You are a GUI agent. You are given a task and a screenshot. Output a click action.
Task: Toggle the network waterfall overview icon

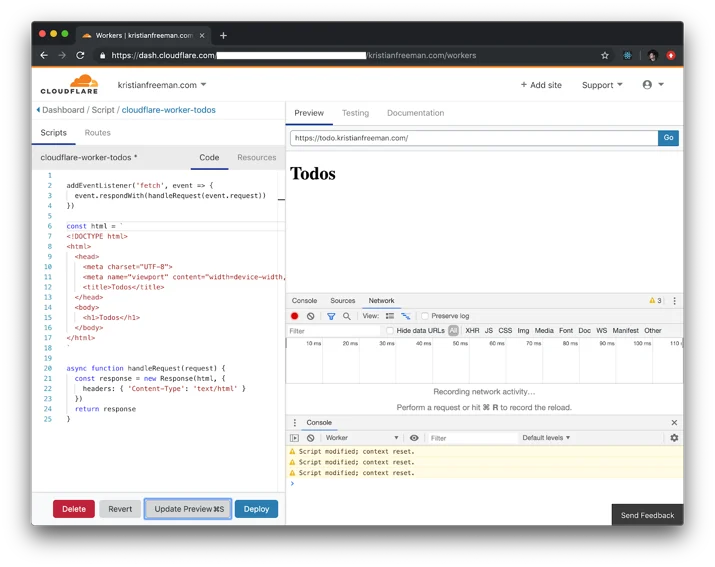[405, 316]
